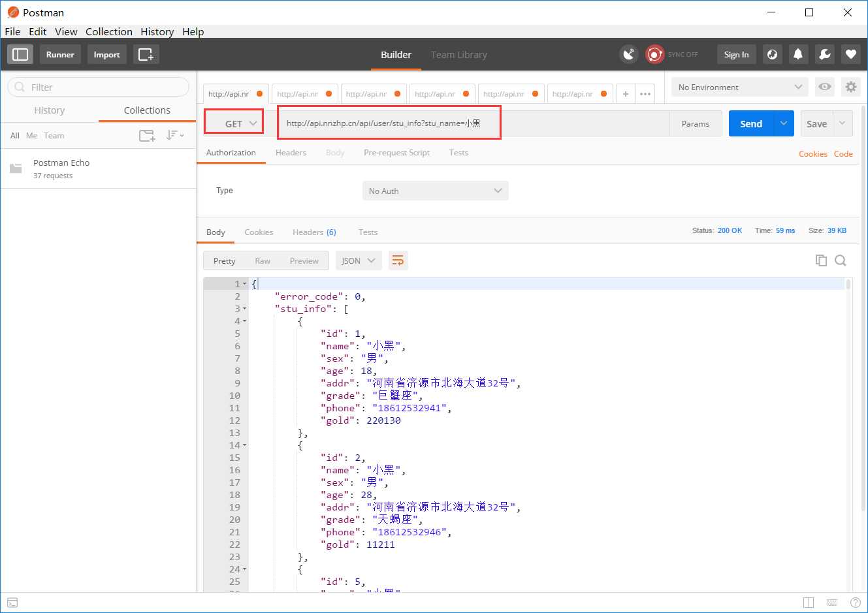This screenshot has width=868, height=613.
Task: Collapse stu_info fold arrow on line 3
Action: click(x=245, y=309)
